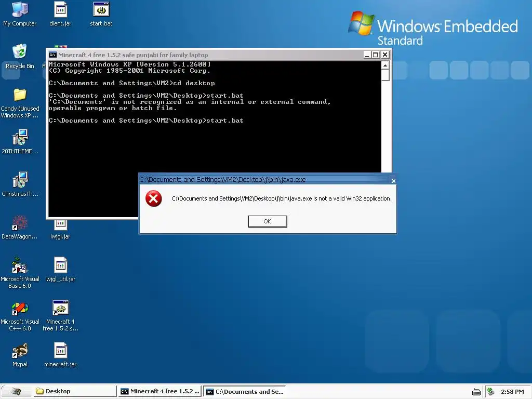Switch to Desktop folder taskbar button

coord(75,391)
